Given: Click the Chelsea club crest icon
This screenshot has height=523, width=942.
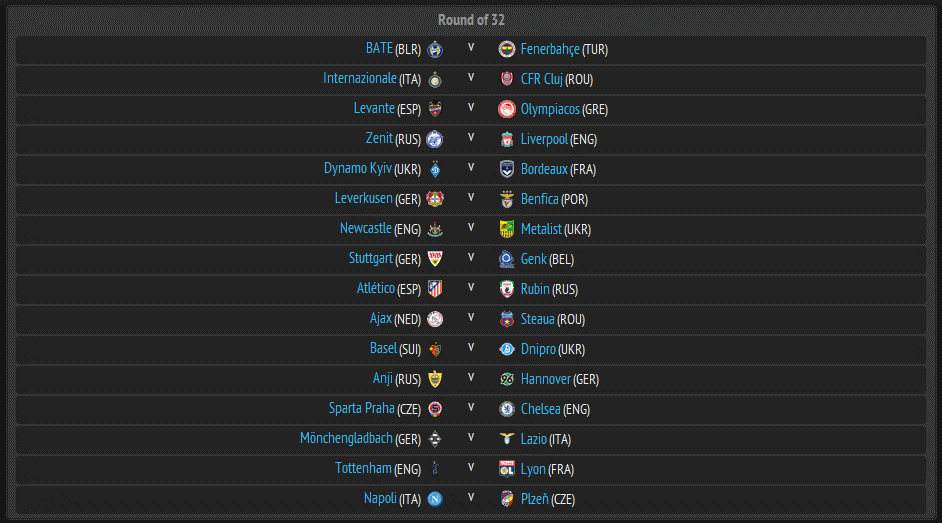Looking at the screenshot, I should (507, 409).
